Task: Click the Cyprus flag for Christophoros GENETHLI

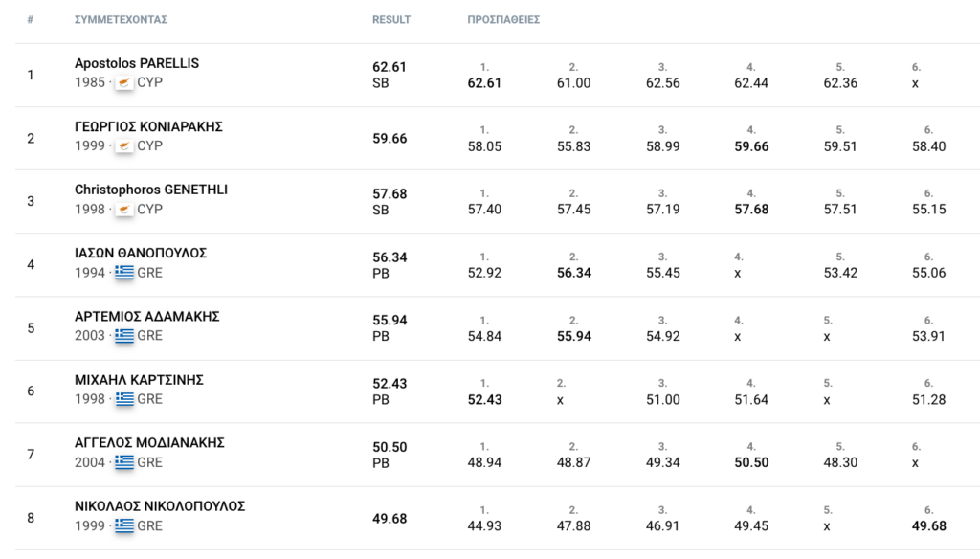Action: click(124, 210)
